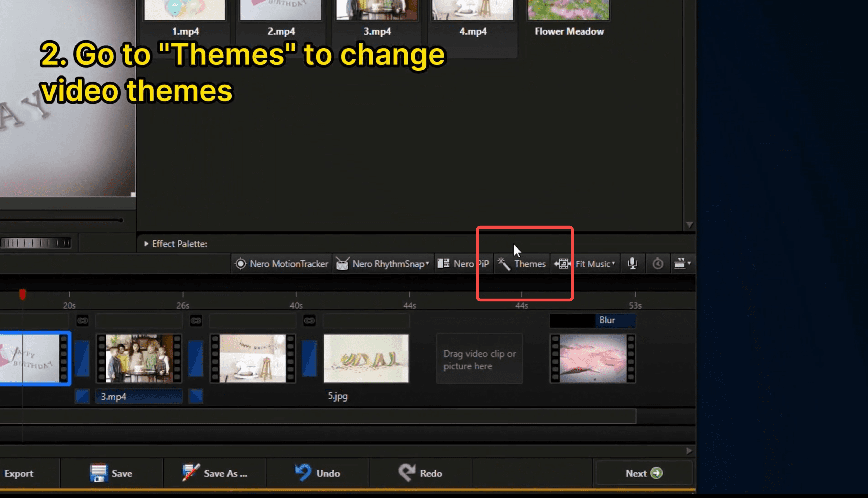The image size is (868, 498).
Task: Undo the last action
Action: tap(318, 473)
